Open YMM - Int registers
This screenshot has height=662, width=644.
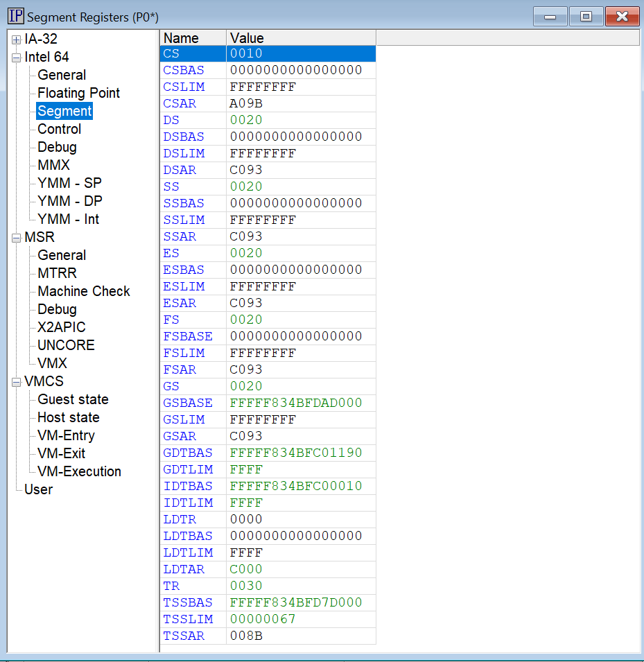click(68, 219)
